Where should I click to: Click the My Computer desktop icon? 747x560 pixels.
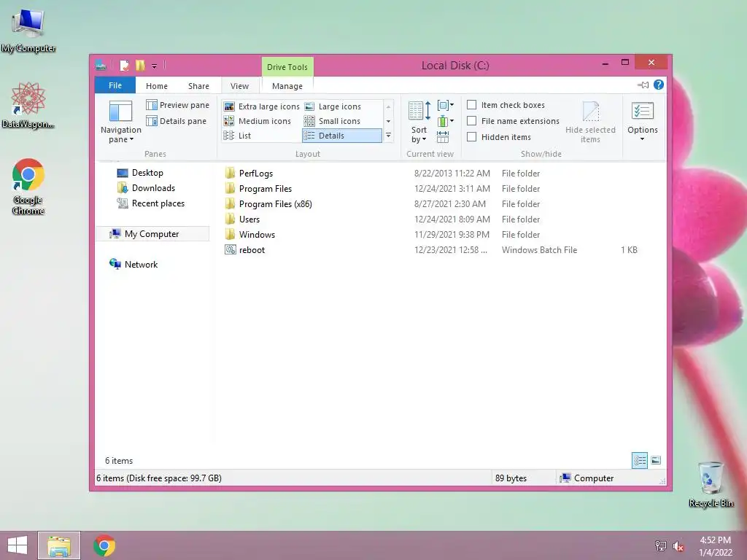pos(28,31)
